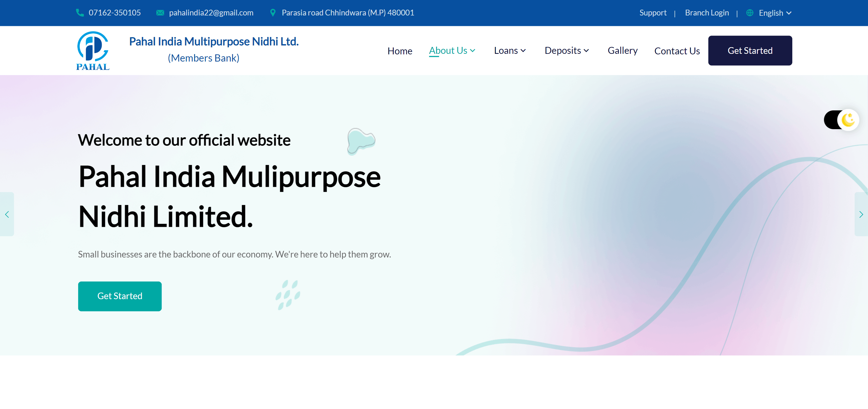
Task: Expand the Deposits dropdown menu
Action: (567, 50)
